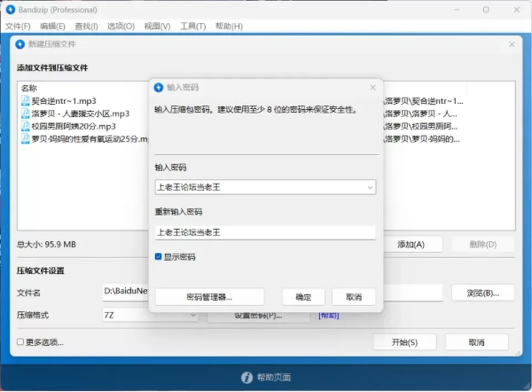This screenshot has width=532, height=392.
Task: Open the 编辑(E) menu
Action: (x=53, y=26)
